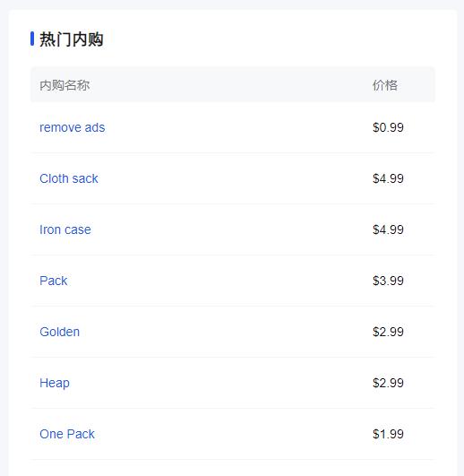The width and height of the screenshot is (464, 476).
Task: Select the $2.99 price for Golden
Action: 388,332
